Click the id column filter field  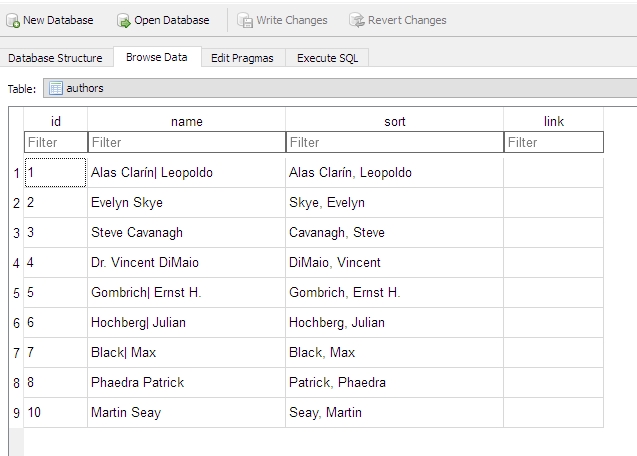pyautogui.click(x=56, y=142)
